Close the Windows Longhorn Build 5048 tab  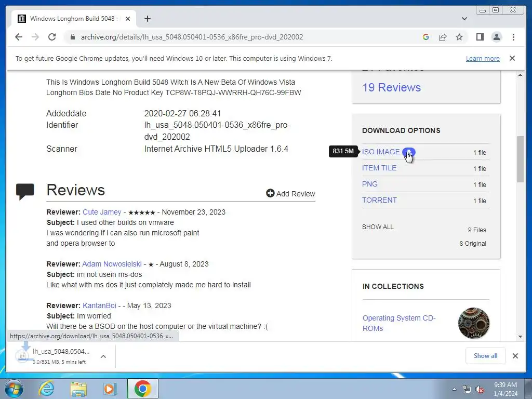[128, 19]
